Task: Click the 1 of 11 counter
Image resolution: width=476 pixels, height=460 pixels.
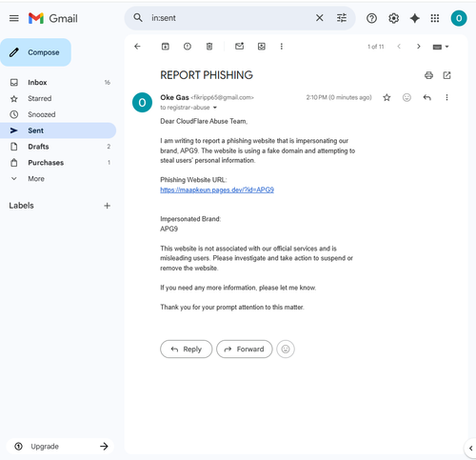Action: pos(376,47)
